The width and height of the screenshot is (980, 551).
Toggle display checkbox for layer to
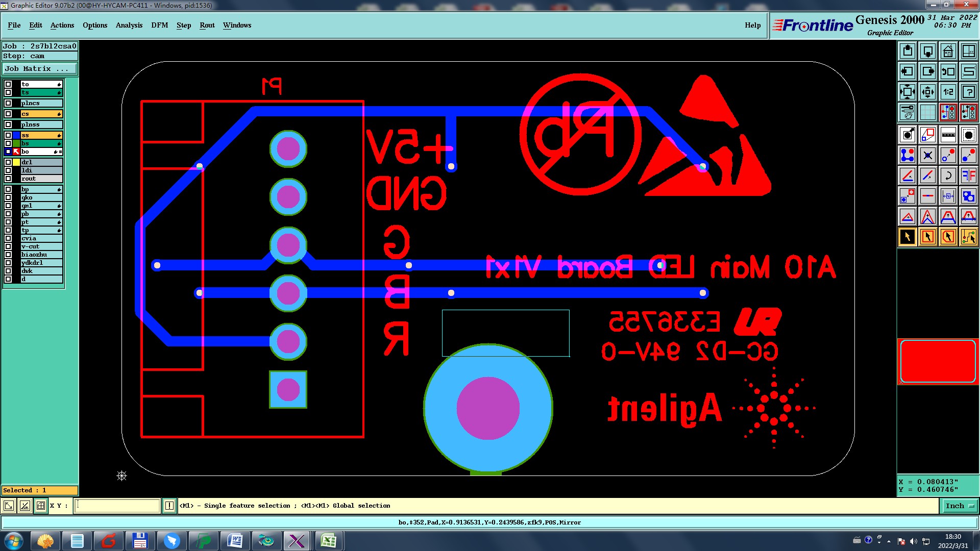[8, 84]
